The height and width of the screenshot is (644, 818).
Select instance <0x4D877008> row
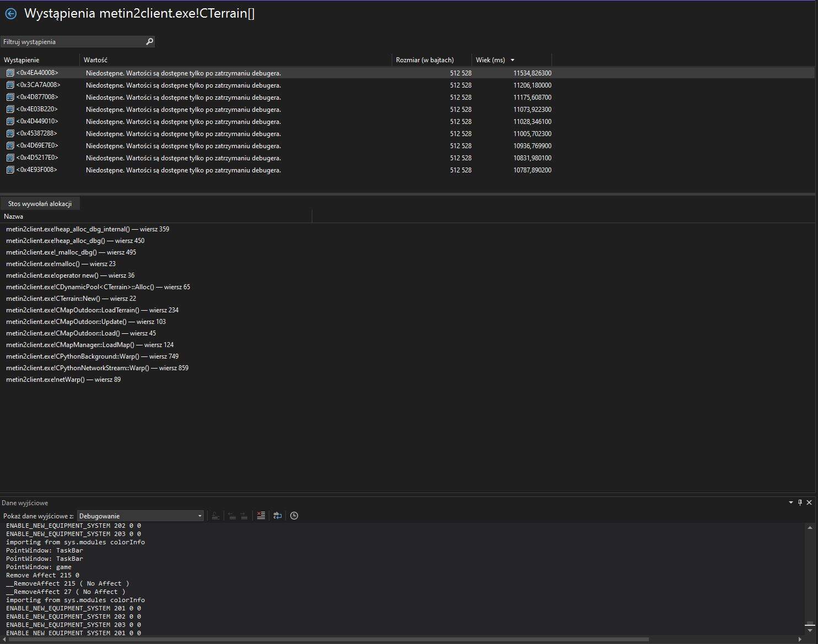click(x=408, y=97)
